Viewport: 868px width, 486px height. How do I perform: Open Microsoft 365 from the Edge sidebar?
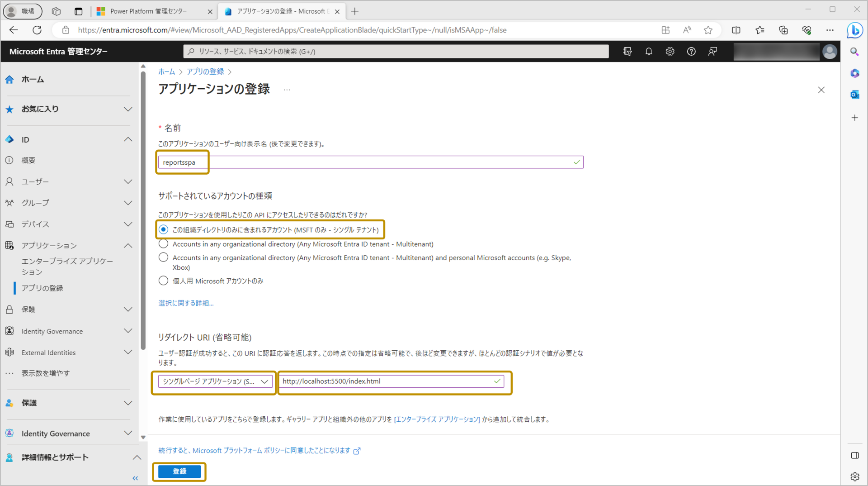[x=854, y=73]
